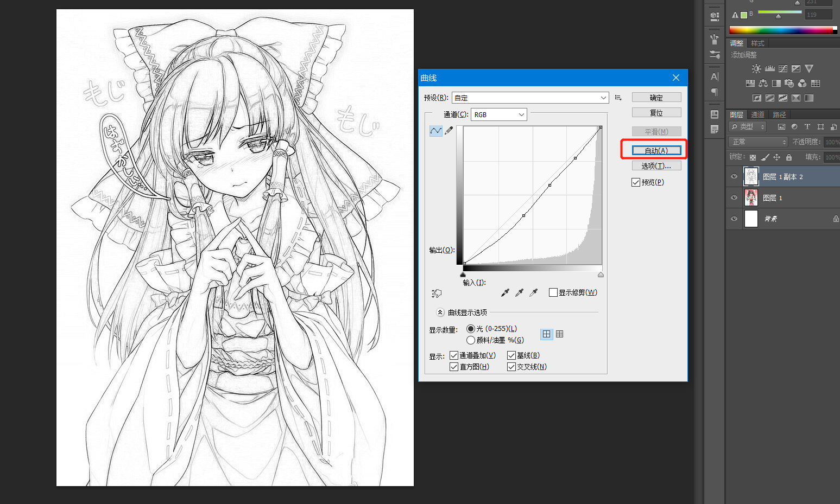Add a Photo Filter adjustment
Image resolution: width=840 pixels, height=504 pixels.
789,83
